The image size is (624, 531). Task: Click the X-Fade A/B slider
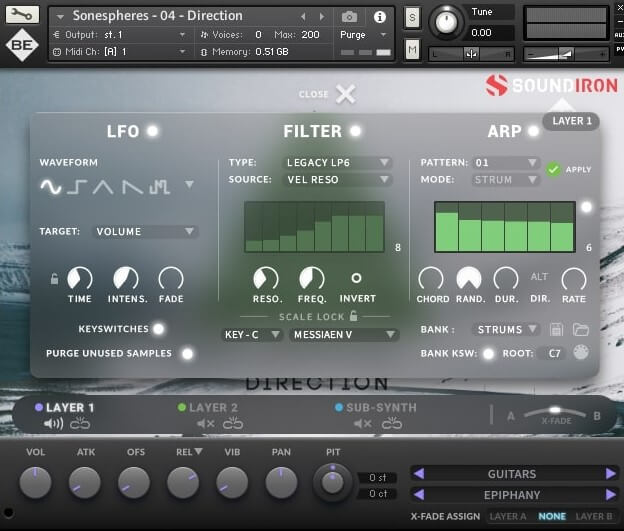pyautogui.click(x=554, y=414)
